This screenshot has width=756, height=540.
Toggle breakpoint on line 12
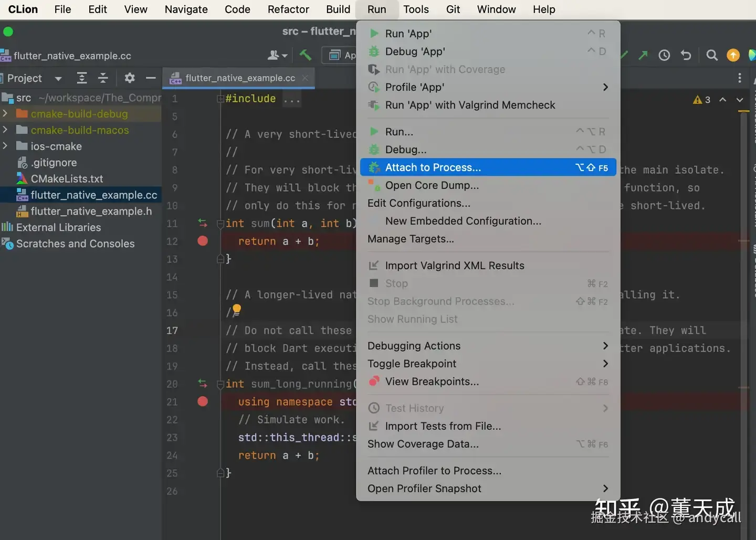203,241
